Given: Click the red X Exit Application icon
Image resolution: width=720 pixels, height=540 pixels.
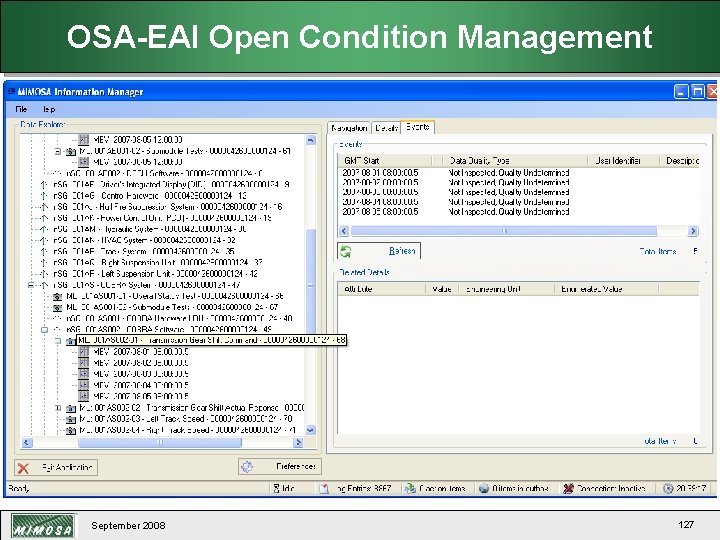Looking at the screenshot, I should 23,468.
